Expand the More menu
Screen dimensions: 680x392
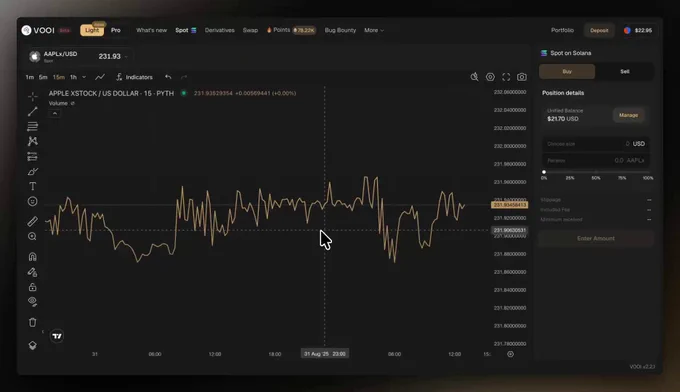[374, 30]
